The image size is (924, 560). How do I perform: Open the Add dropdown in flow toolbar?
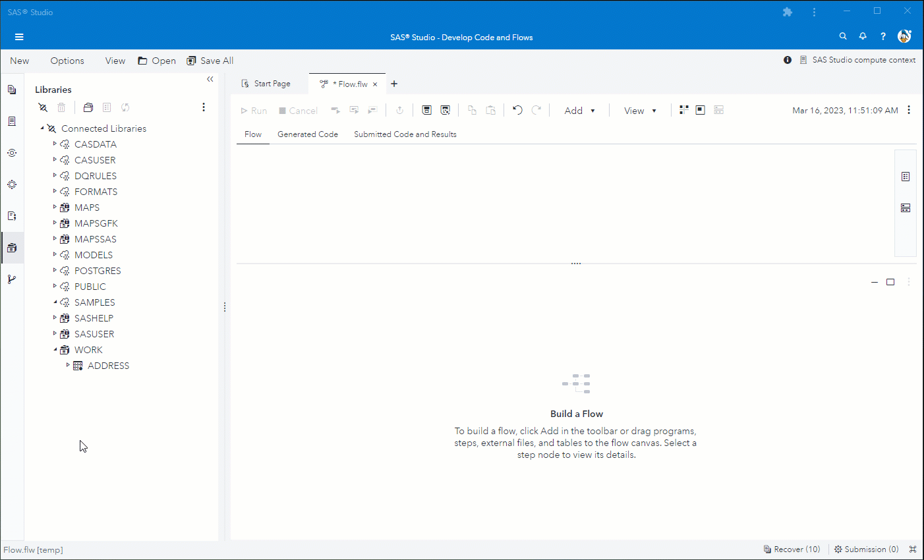click(x=580, y=111)
